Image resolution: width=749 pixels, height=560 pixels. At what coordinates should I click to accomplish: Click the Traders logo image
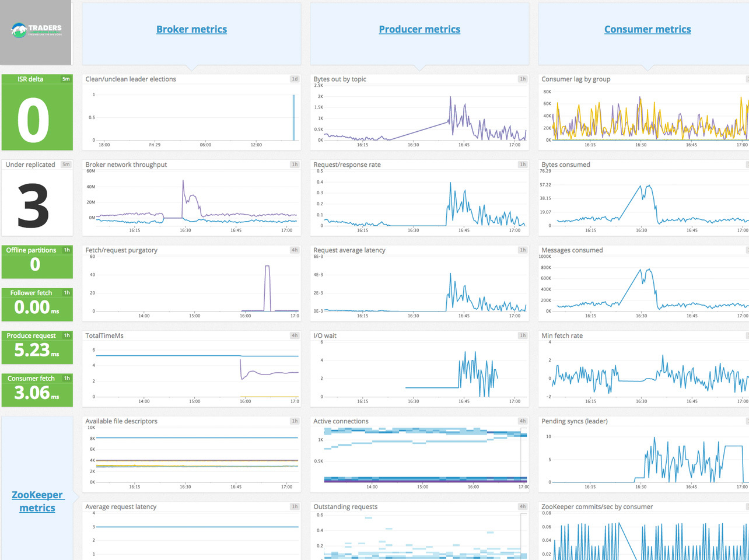[36, 30]
